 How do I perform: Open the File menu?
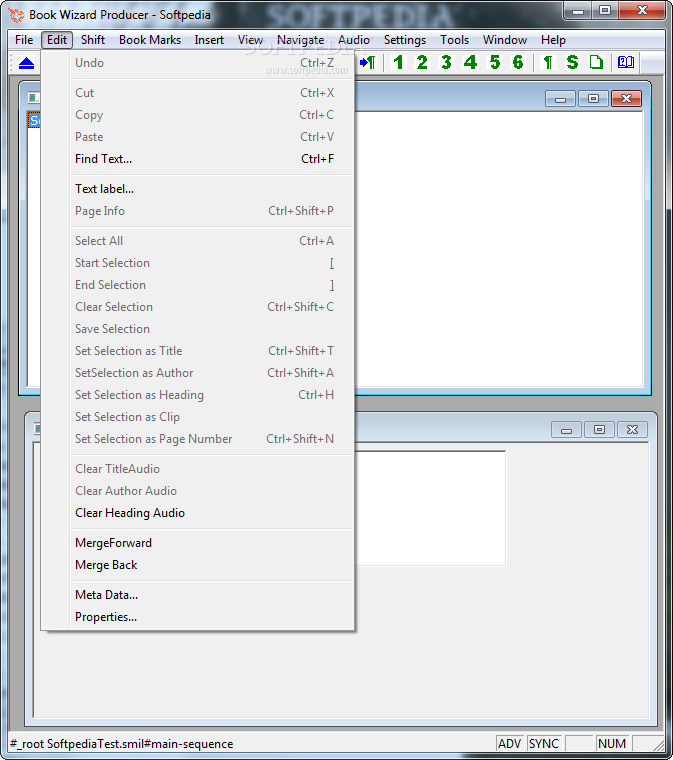tap(24, 40)
